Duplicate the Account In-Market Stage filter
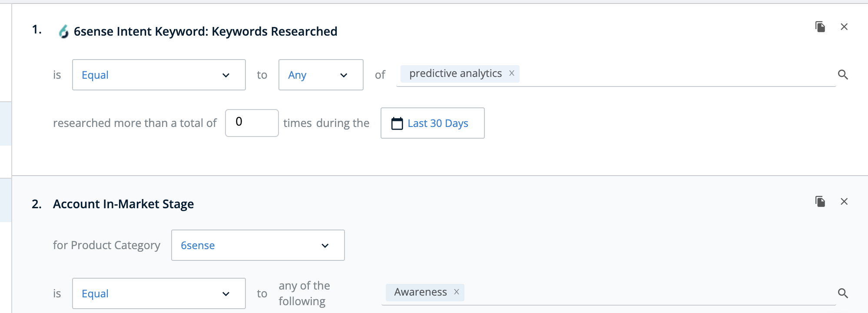Viewport: 868px width, 313px height. point(820,202)
